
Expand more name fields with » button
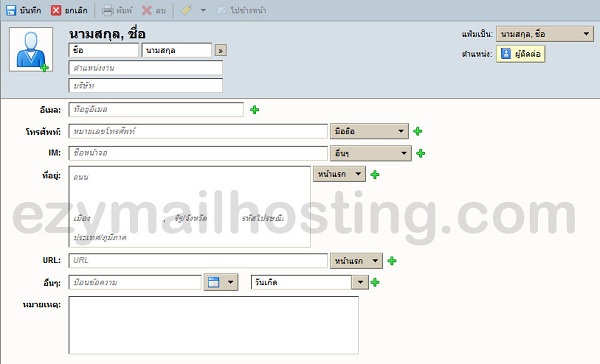point(220,51)
